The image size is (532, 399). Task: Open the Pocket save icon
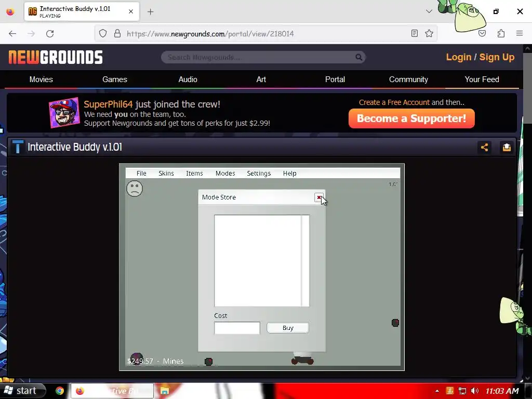(x=482, y=33)
